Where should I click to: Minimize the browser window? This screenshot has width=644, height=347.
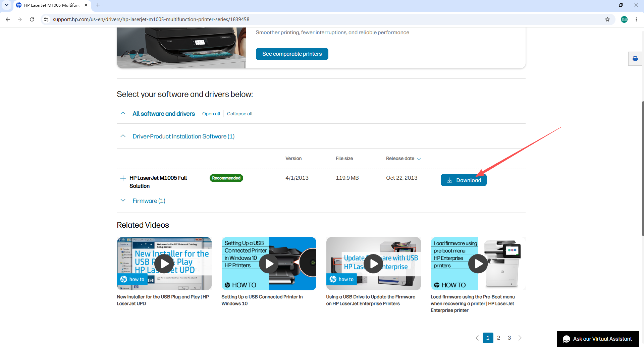(605, 5)
